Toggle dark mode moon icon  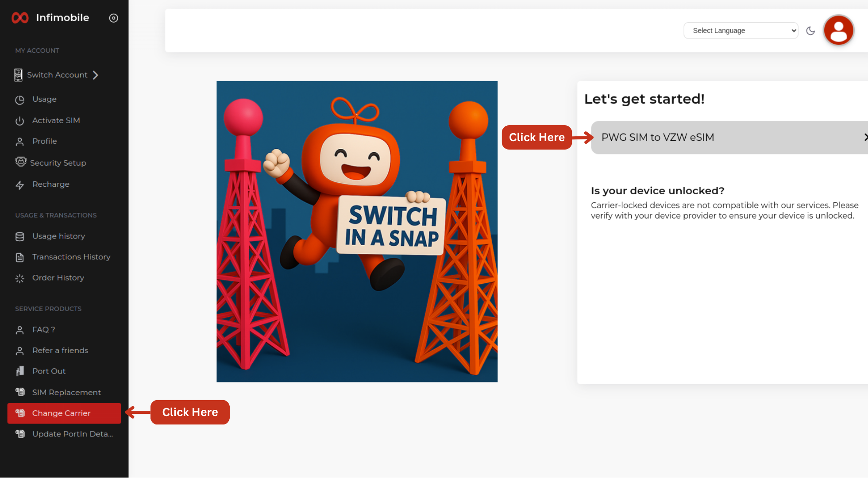(x=810, y=31)
